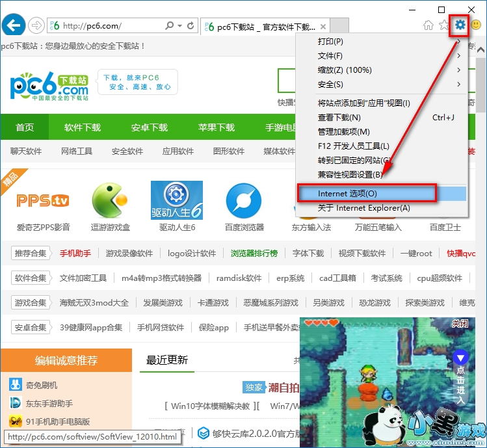
Task: Click the 浏览器排行榜 green link
Action: [254, 254]
